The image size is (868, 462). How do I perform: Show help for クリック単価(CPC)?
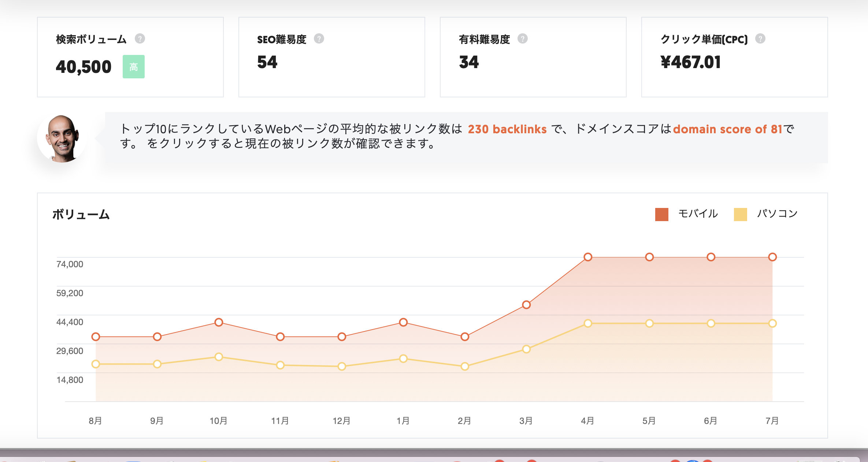pos(760,38)
